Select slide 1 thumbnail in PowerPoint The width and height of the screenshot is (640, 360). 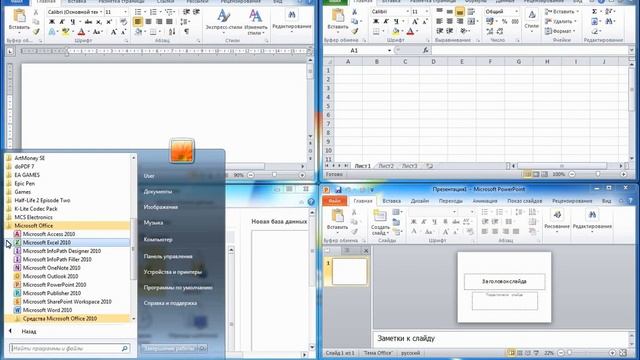click(x=349, y=271)
